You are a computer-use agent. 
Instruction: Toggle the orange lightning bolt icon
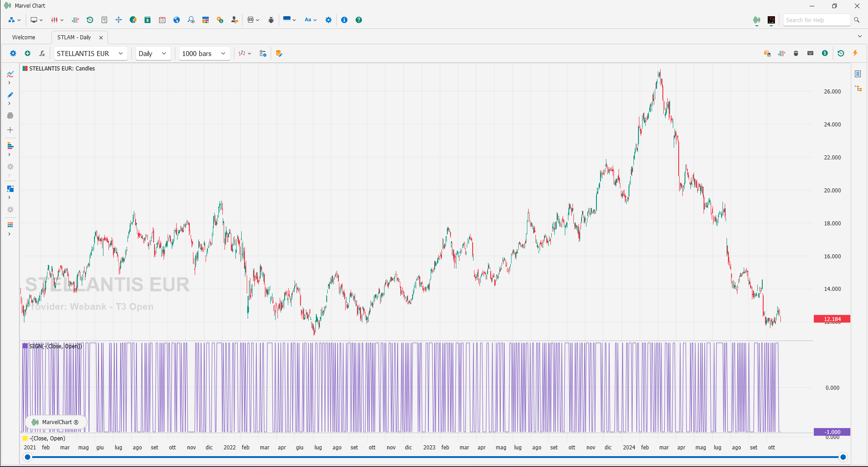click(855, 53)
